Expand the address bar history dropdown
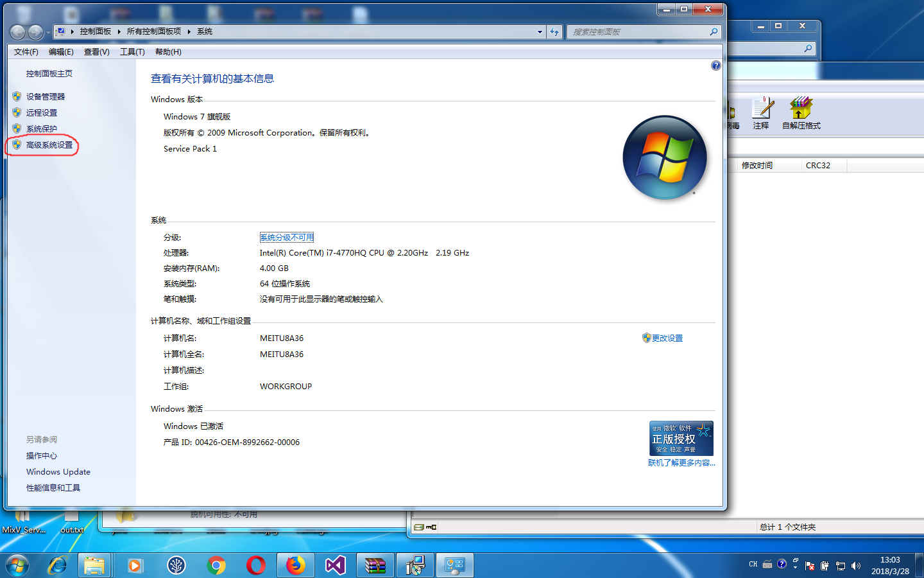This screenshot has width=924, height=578. [540, 31]
